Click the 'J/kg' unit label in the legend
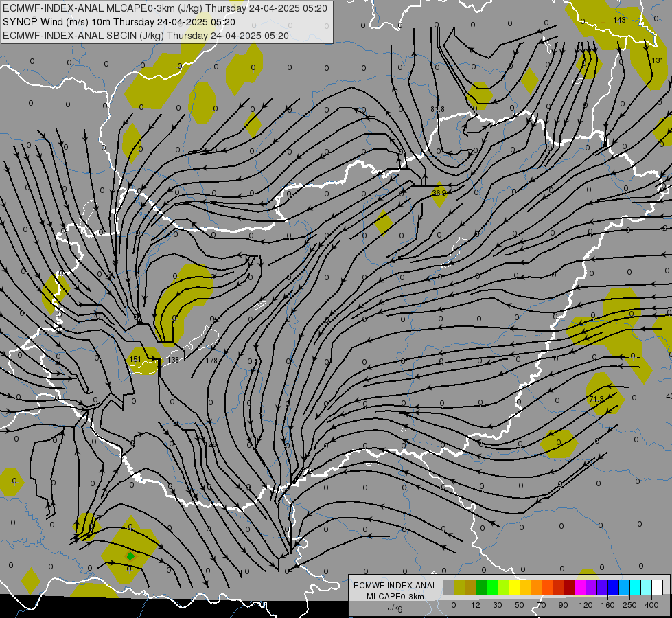Screen dimensions: 672x618 click(x=395, y=608)
